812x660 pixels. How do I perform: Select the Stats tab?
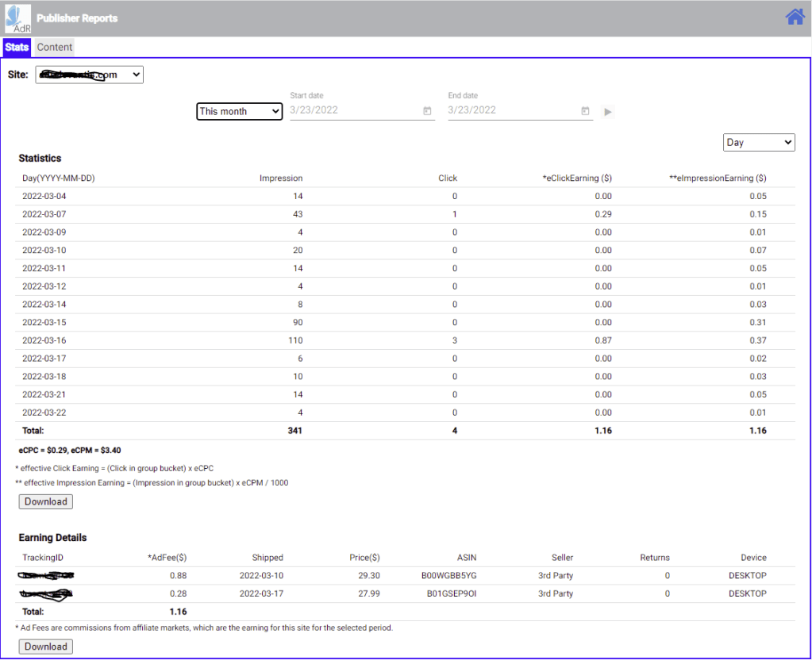[x=17, y=47]
